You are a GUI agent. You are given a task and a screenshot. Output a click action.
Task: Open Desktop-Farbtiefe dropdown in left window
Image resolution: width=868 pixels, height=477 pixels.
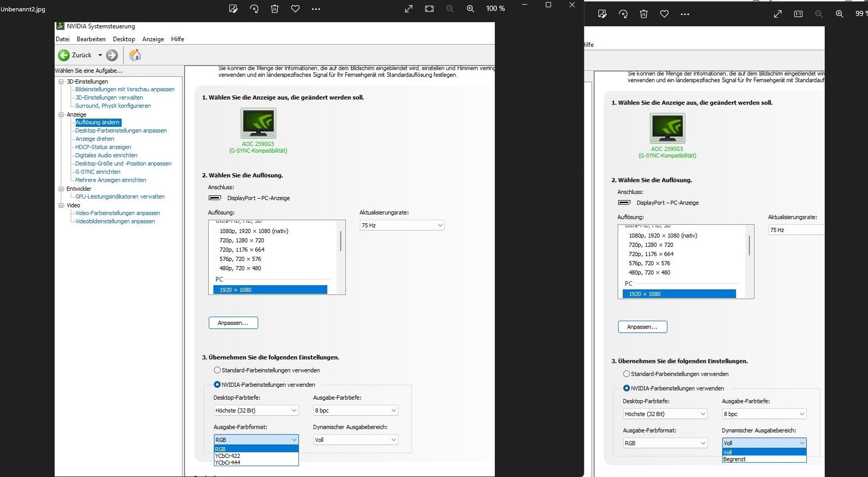coord(256,410)
